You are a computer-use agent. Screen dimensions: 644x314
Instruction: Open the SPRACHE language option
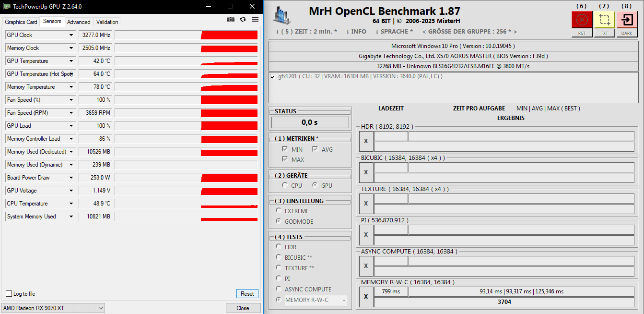[x=394, y=32]
